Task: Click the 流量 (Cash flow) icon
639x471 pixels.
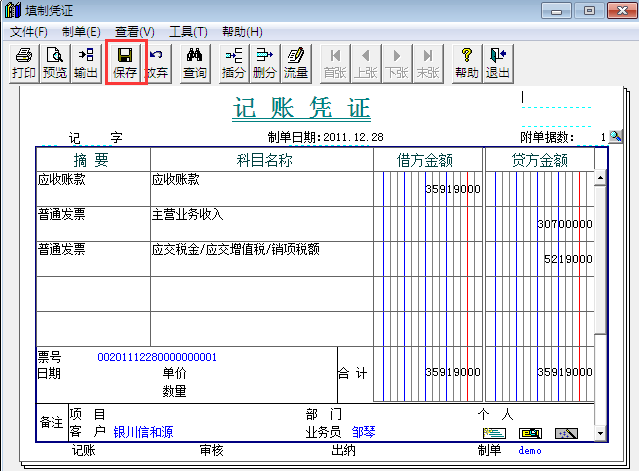Action: point(295,63)
